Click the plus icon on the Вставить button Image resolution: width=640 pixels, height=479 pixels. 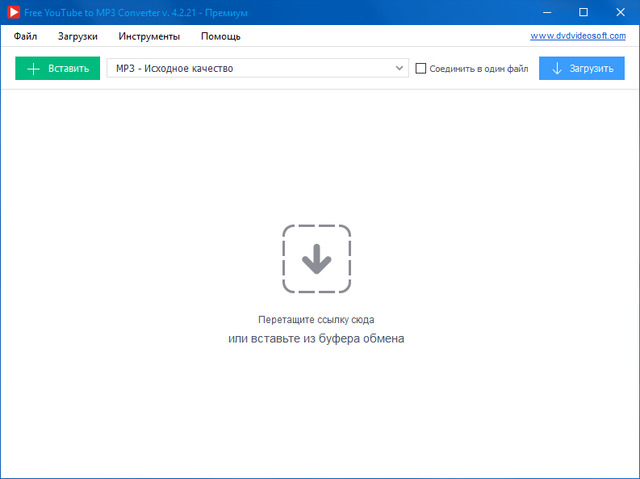(x=33, y=69)
